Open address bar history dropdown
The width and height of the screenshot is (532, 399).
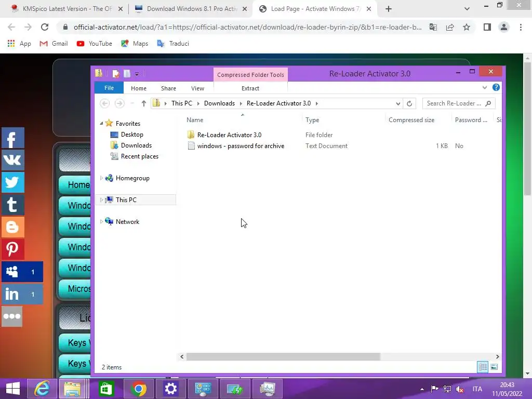(398, 103)
